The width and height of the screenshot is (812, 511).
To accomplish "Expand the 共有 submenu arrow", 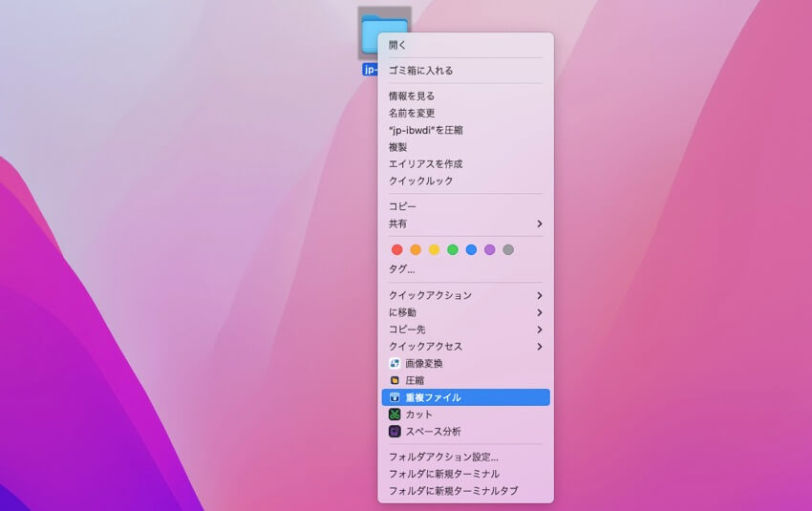I will click(540, 224).
